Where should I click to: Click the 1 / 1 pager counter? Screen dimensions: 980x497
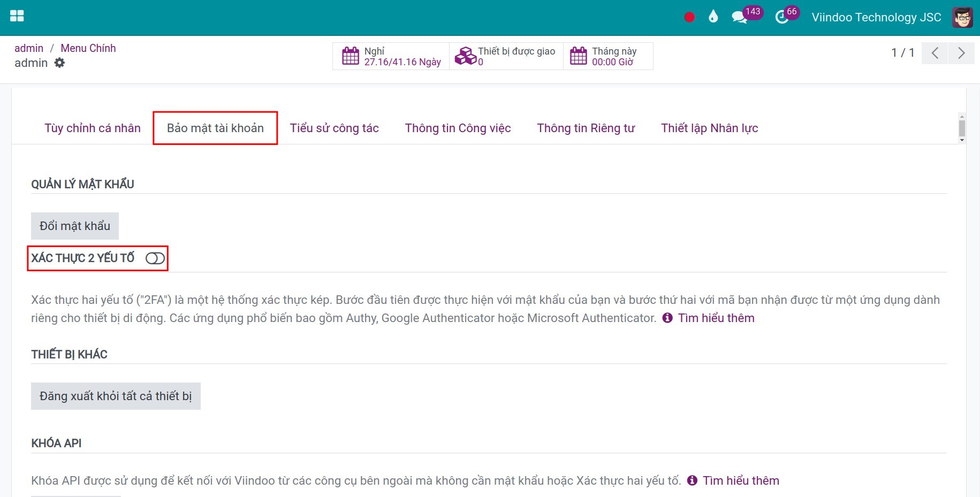click(x=902, y=52)
